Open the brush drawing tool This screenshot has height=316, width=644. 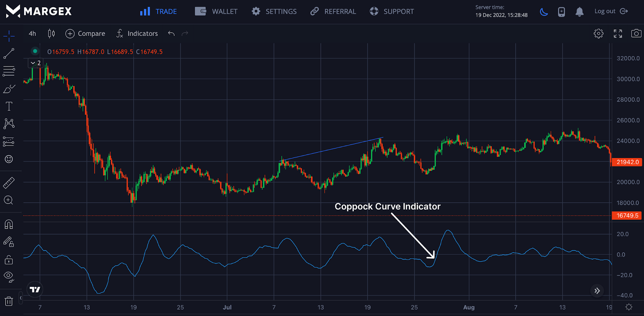pos(9,89)
